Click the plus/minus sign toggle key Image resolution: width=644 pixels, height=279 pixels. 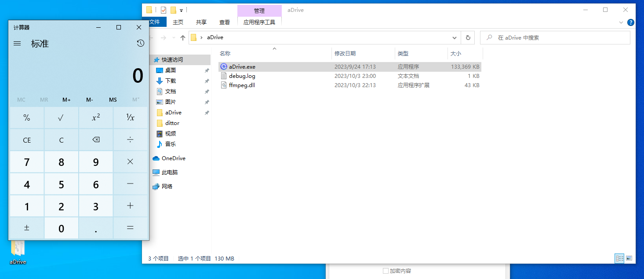tap(27, 228)
